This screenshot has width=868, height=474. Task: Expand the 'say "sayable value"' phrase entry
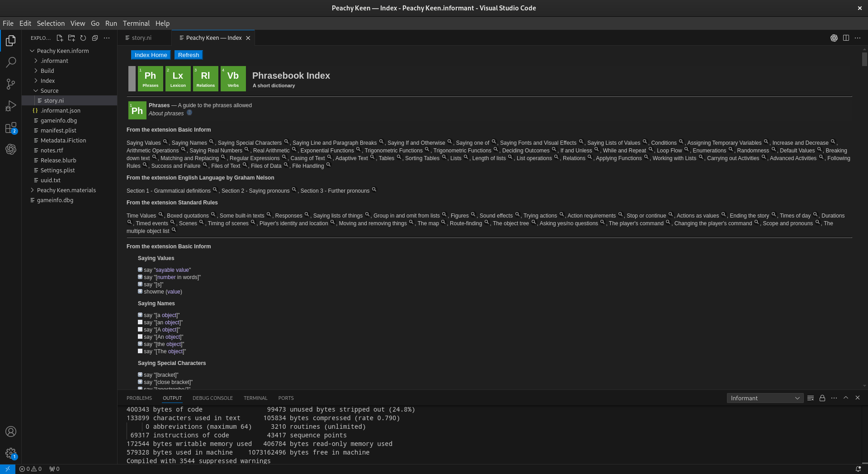(140, 270)
